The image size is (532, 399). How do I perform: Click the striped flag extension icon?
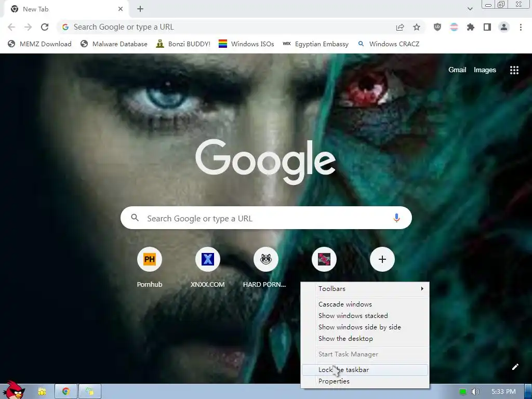click(454, 27)
